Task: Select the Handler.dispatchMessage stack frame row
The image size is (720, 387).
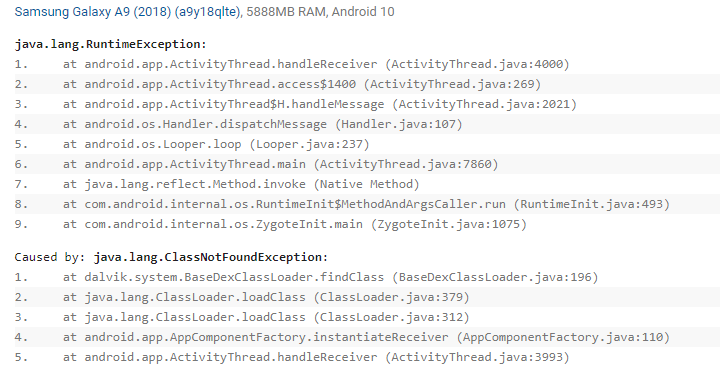Action: (367, 124)
